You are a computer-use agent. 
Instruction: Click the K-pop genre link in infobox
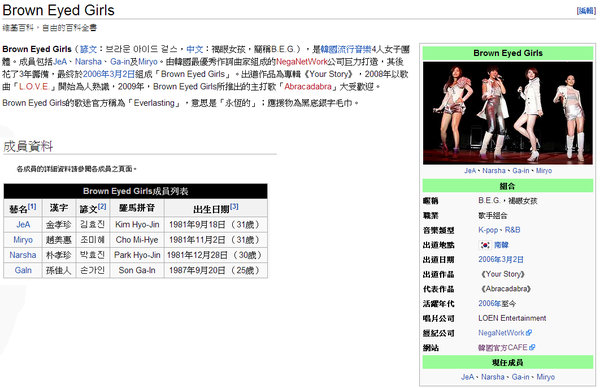coord(488,230)
